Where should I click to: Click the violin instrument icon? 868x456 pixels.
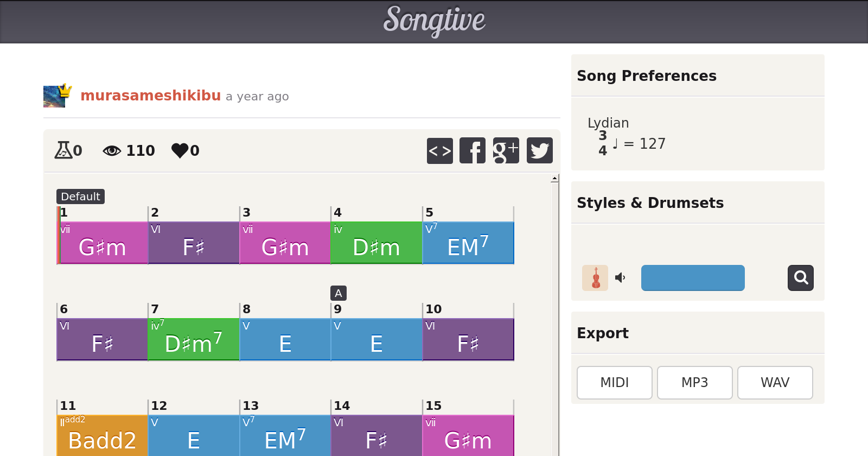coord(595,278)
